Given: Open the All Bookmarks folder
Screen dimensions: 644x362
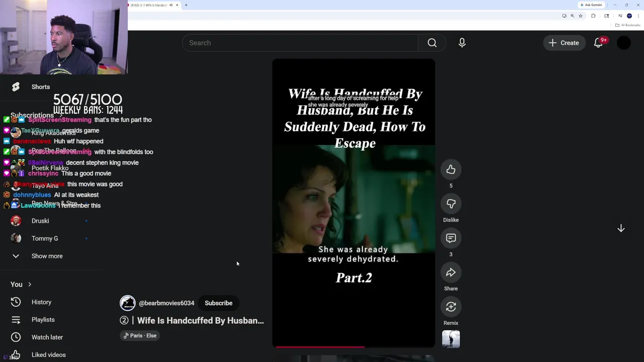Looking at the screenshot, I should pos(627,25).
